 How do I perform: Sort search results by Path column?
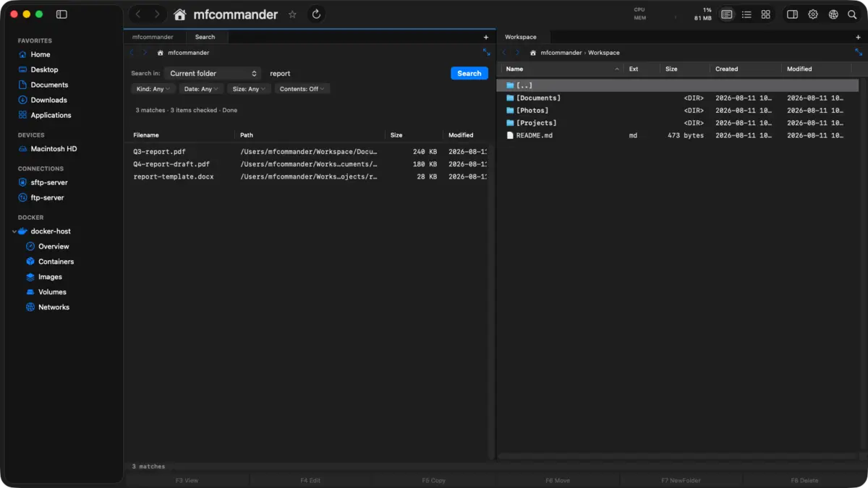310,135
